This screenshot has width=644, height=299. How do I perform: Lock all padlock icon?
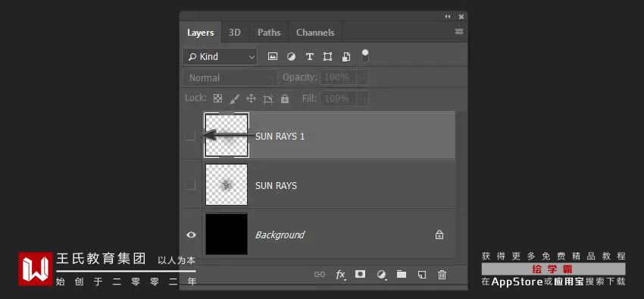tap(285, 99)
